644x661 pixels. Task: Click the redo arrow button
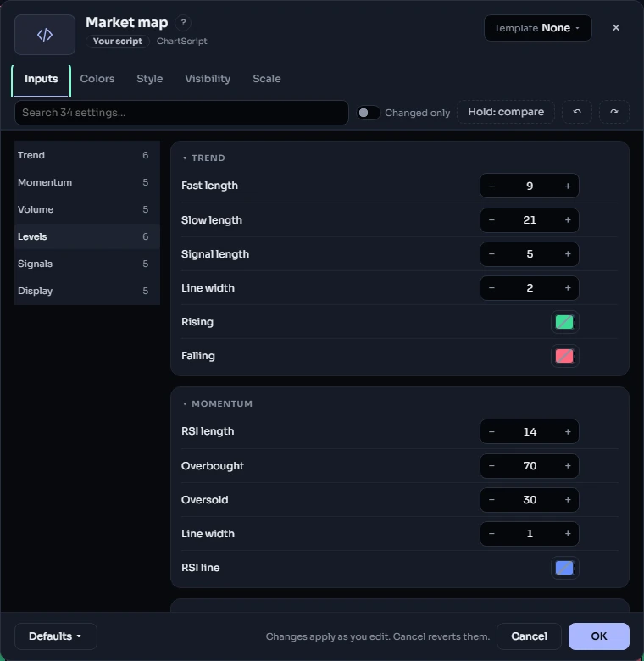614,112
